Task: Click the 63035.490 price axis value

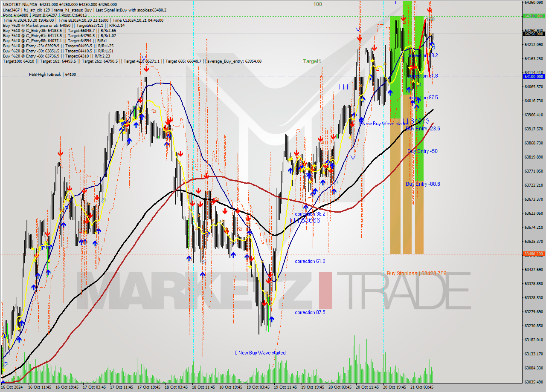Action: pyautogui.click(x=534, y=382)
